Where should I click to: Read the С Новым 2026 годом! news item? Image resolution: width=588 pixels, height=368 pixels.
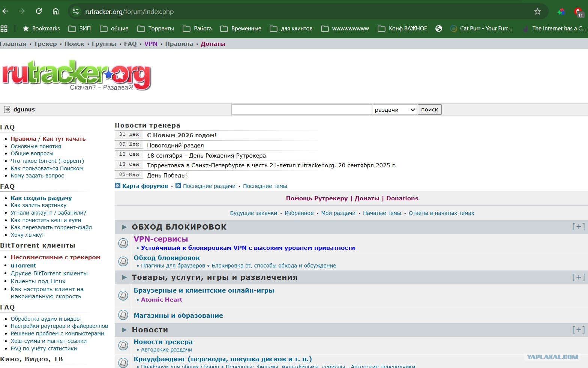[182, 135]
